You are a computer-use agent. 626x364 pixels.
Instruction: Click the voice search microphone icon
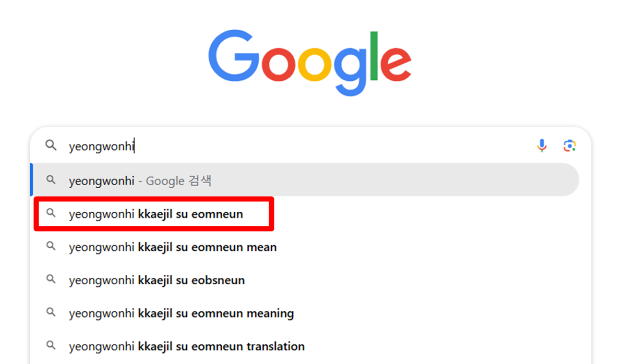[542, 146]
